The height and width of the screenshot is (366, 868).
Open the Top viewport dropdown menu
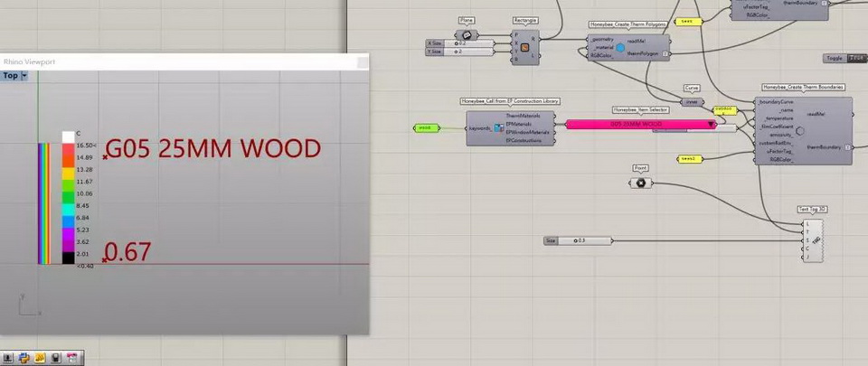coord(24,76)
